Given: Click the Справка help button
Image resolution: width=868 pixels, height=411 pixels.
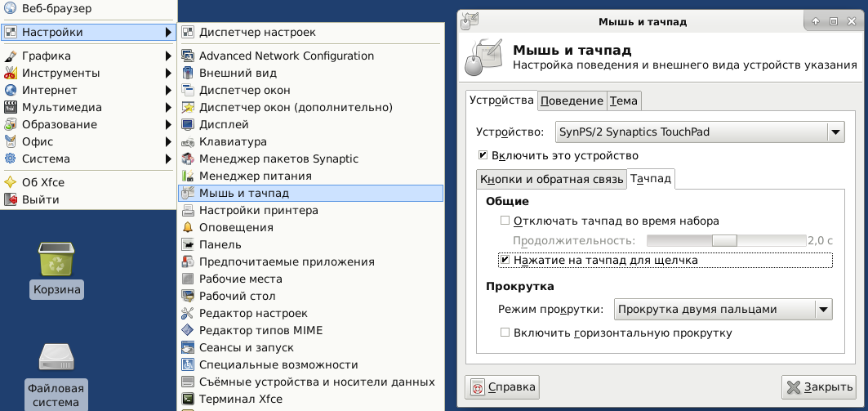Looking at the screenshot, I should tap(501, 387).
